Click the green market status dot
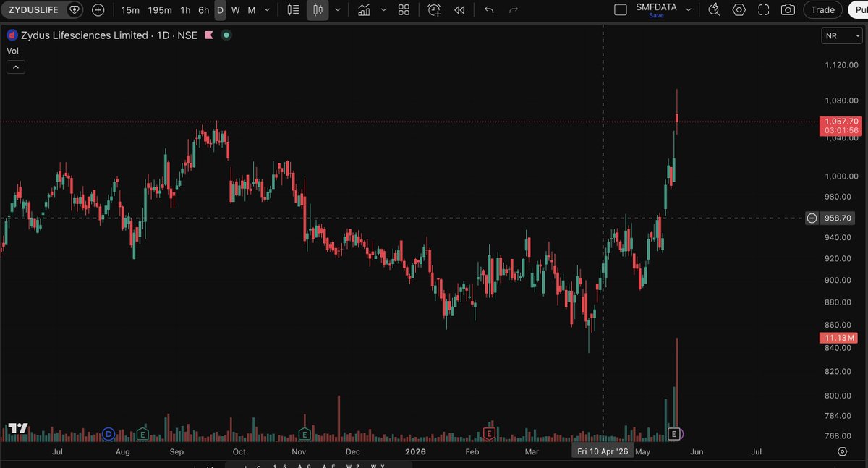Screen dimensions: 868x468 [226, 35]
